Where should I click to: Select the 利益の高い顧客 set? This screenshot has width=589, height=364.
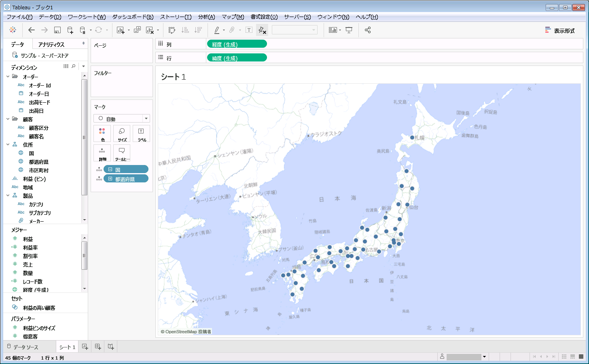pyautogui.click(x=39, y=308)
